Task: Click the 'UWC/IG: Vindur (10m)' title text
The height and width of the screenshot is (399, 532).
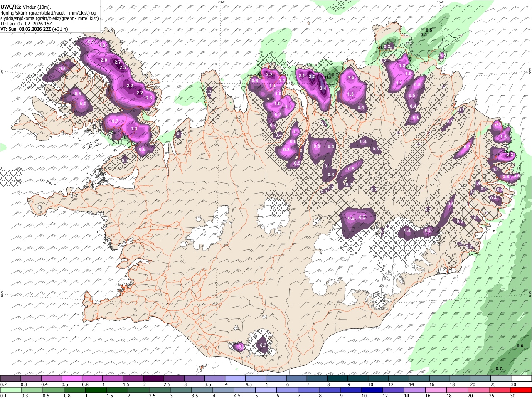Action: click(x=26, y=7)
